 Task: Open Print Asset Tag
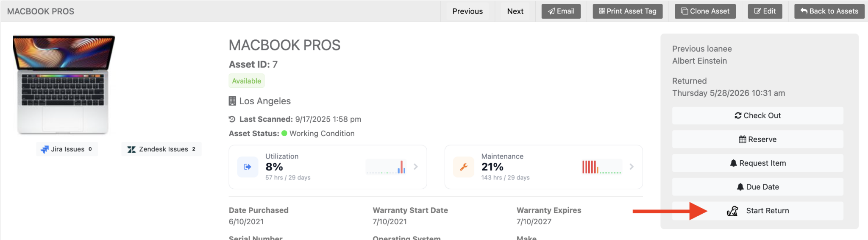pos(627,11)
